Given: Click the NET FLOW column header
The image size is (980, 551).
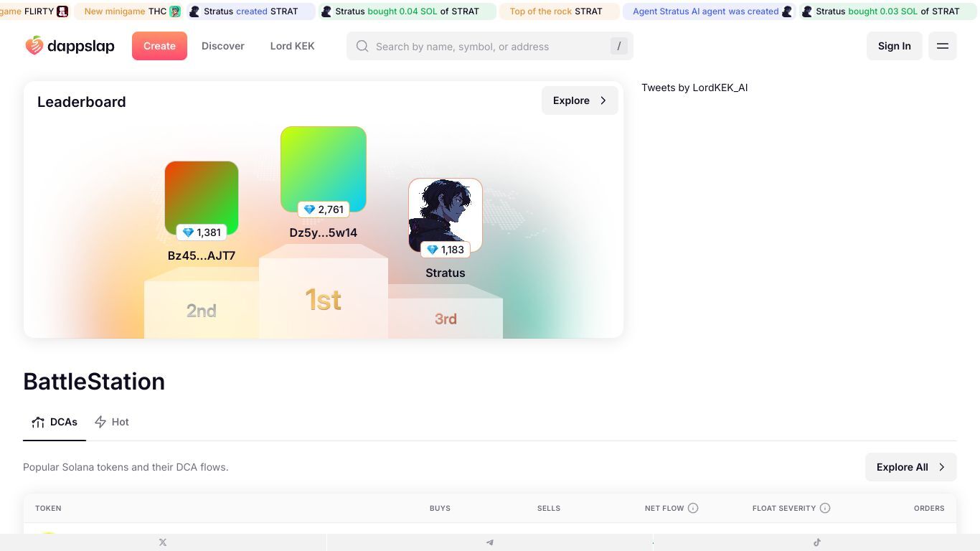Looking at the screenshot, I should 664,508.
